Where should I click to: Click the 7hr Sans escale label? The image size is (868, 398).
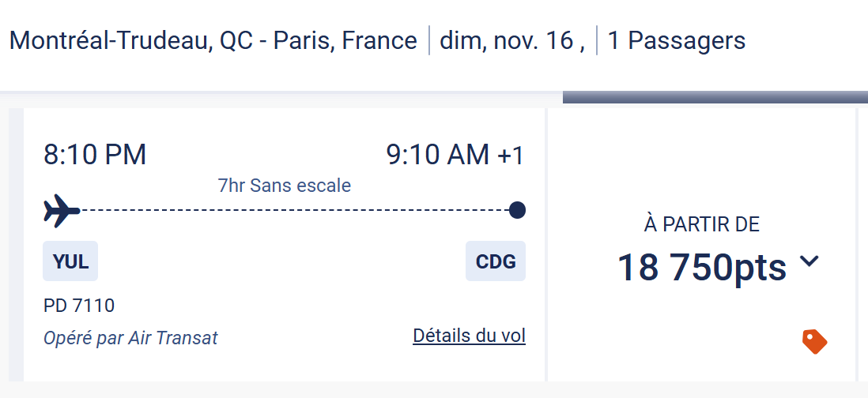pos(284,186)
